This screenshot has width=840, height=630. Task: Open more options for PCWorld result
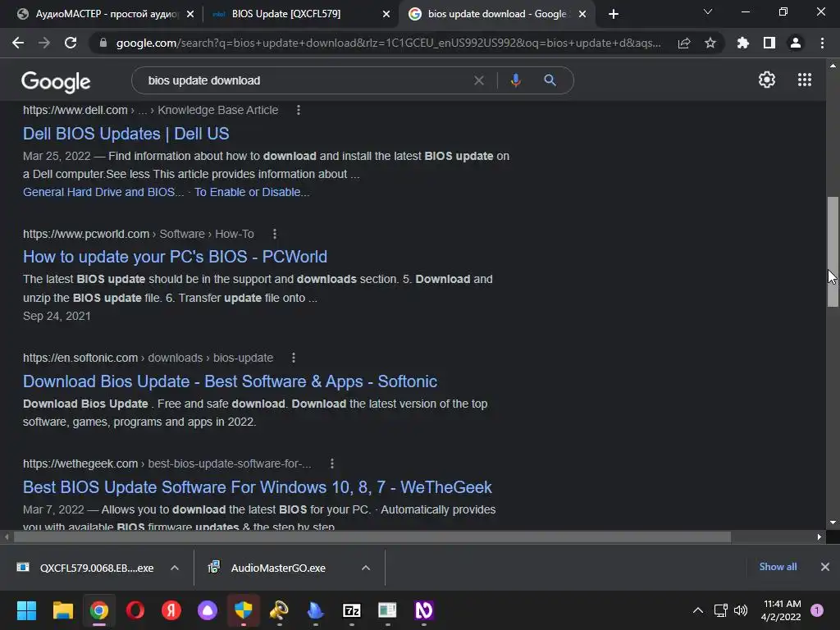tap(275, 234)
